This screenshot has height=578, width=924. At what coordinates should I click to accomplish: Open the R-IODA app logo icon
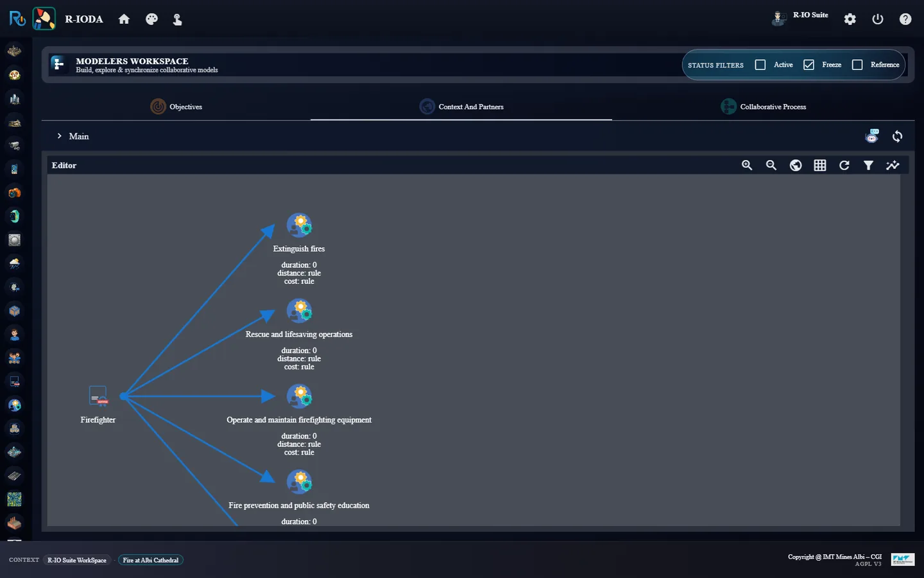[44, 19]
